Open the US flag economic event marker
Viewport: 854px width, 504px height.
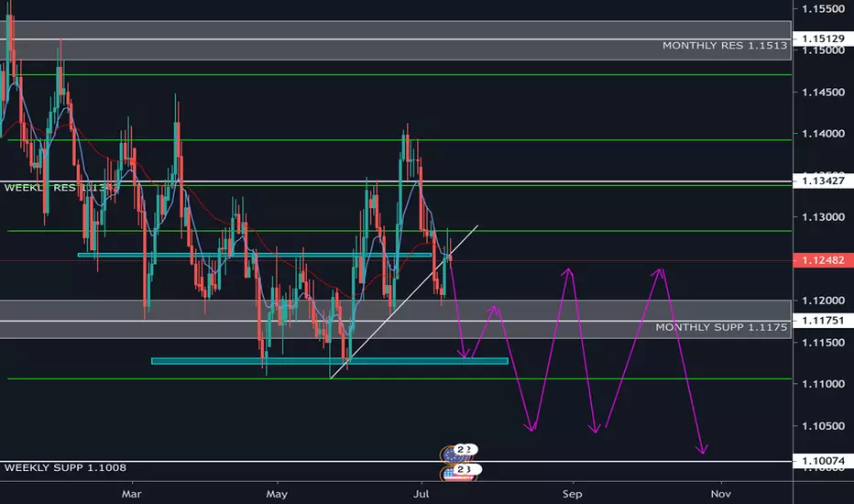tap(456, 474)
